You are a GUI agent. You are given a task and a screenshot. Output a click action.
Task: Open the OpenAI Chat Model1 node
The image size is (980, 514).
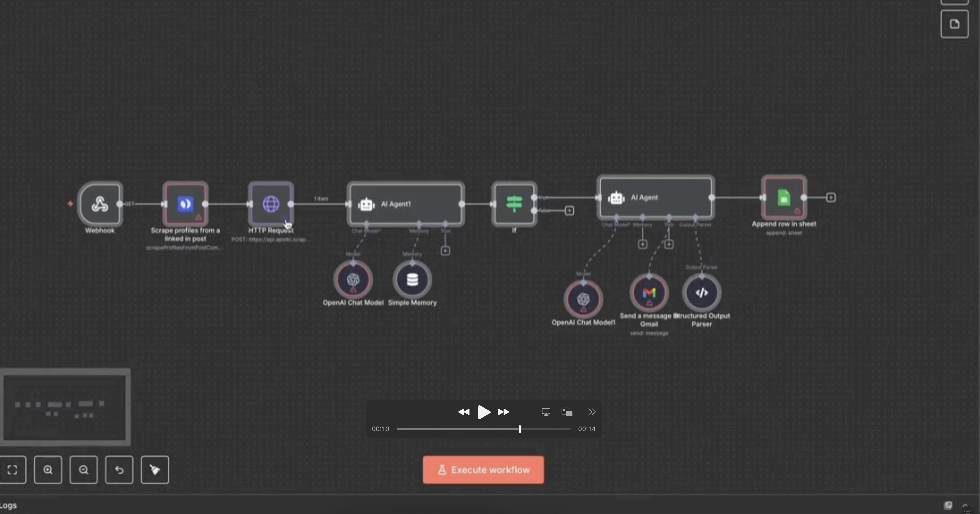583,299
